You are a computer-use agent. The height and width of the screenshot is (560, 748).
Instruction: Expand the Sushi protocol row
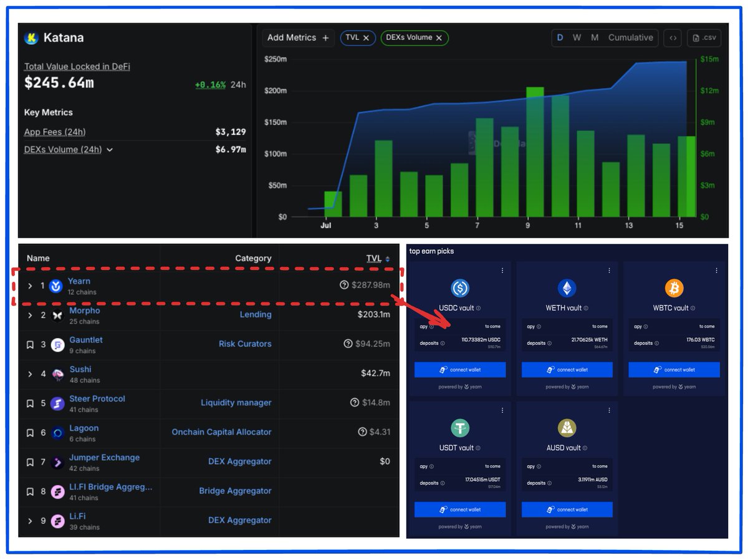(x=29, y=374)
